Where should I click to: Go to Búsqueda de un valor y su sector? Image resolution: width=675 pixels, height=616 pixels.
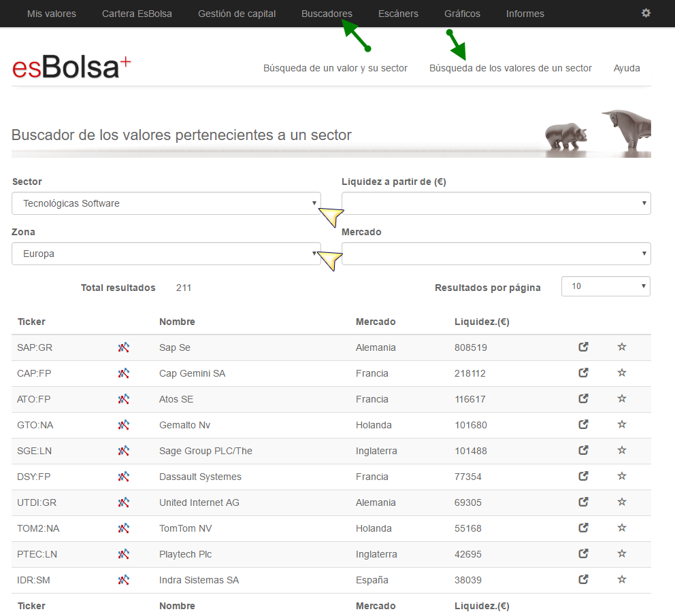click(x=335, y=68)
